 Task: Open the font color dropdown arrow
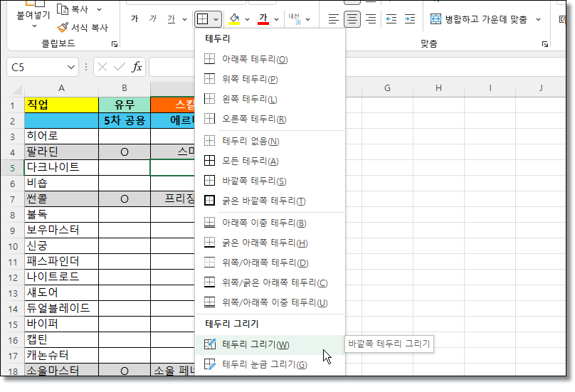[277, 19]
